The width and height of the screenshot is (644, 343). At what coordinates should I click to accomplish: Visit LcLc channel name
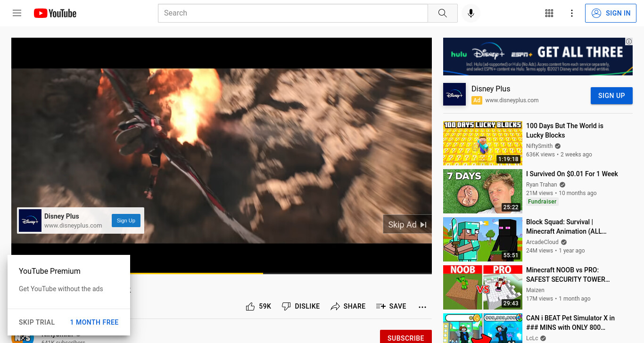pyautogui.click(x=532, y=338)
